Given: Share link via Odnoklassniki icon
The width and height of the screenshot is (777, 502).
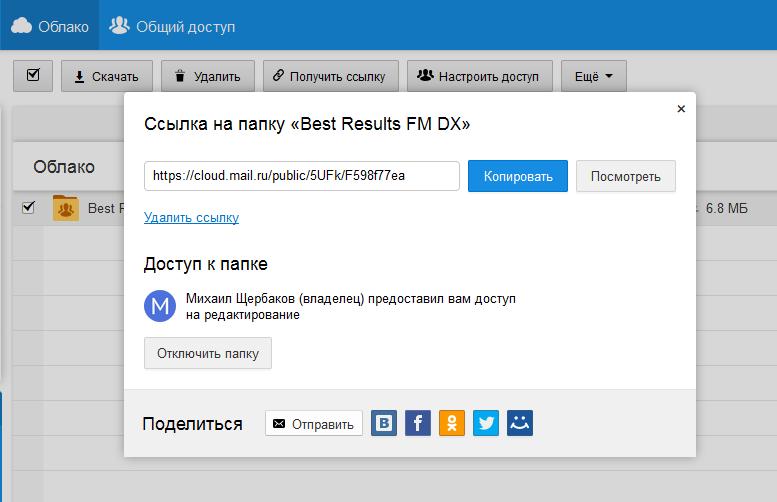Looking at the screenshot, I should [452, 423].
